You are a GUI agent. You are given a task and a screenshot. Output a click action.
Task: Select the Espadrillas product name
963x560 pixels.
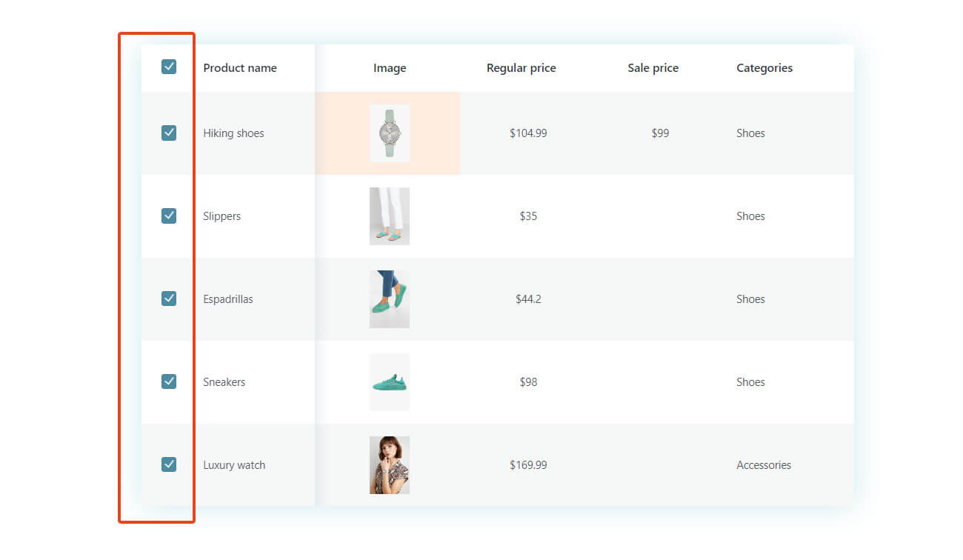pyautogui.click(x=228, y=299)
